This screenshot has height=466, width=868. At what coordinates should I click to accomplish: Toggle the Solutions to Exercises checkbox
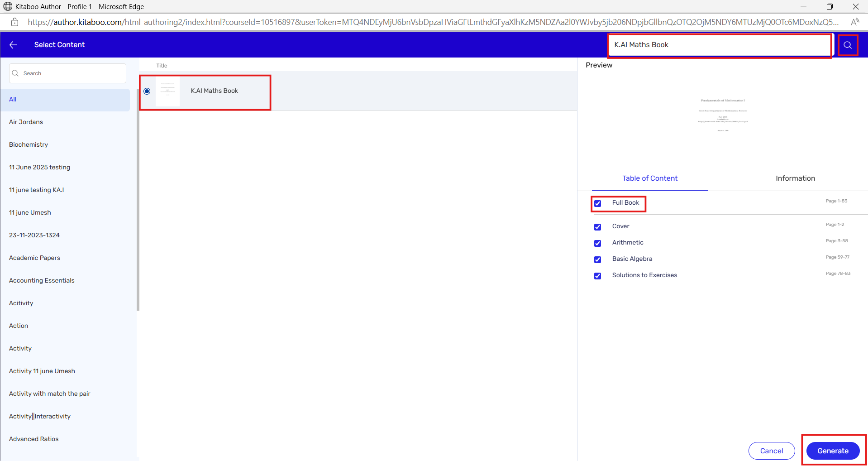[597, 276]
